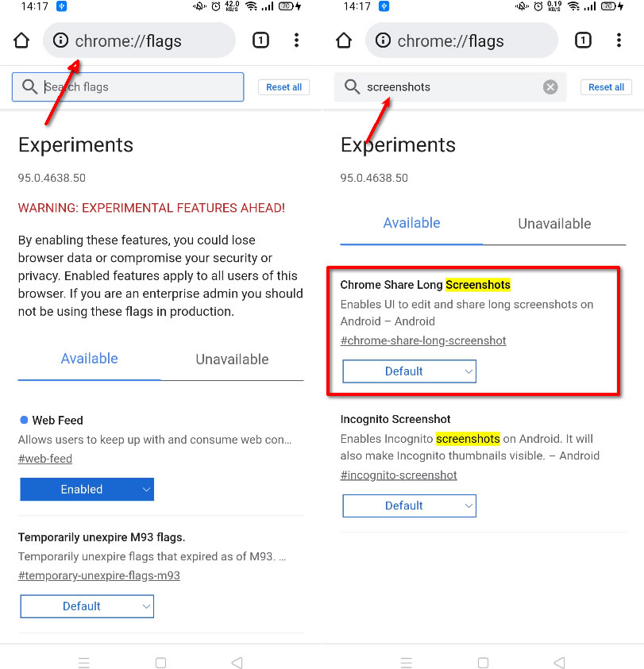Image resolution: width=644 pixels, height=669 pixels.
Task: Tap Android recents button in right screen
Action: pos(407,663)
